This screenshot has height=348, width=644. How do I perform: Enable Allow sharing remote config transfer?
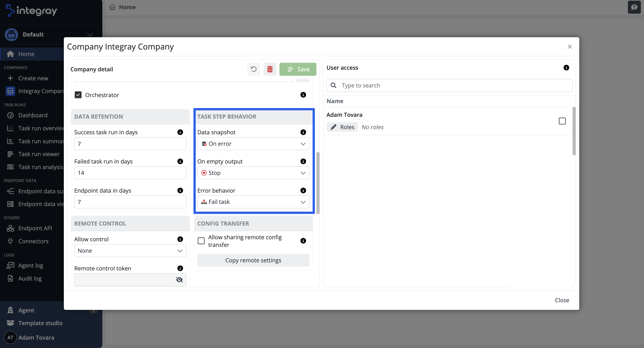click(201, 241)
